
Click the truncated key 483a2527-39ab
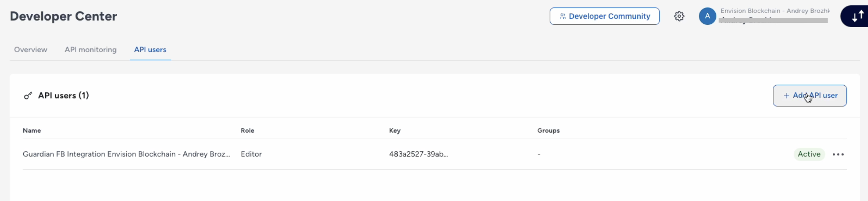tap(419, 154)
